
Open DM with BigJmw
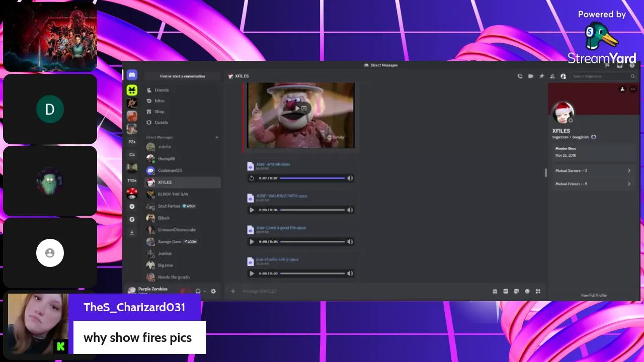(183, 265)
